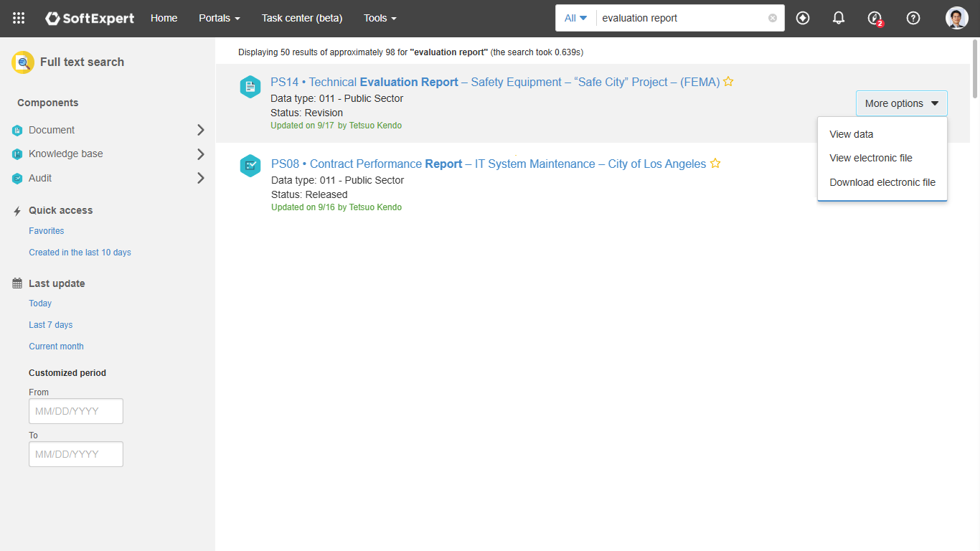This screenshot has width=980, height=551.
Task: Click the Last update calendar icon
Action: pos(17,283)
